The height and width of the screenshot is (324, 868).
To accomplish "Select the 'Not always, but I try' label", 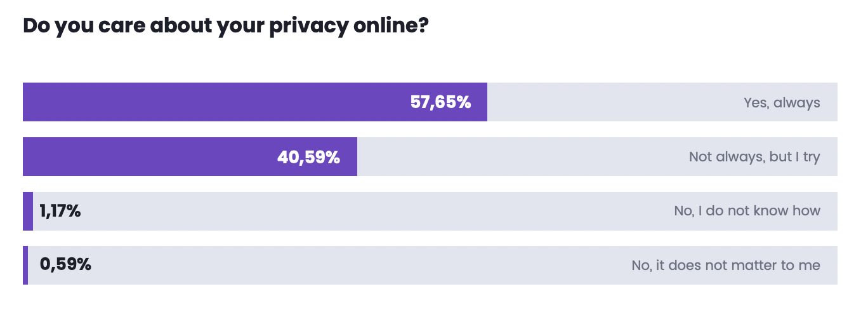I will [x=754, y=157].
